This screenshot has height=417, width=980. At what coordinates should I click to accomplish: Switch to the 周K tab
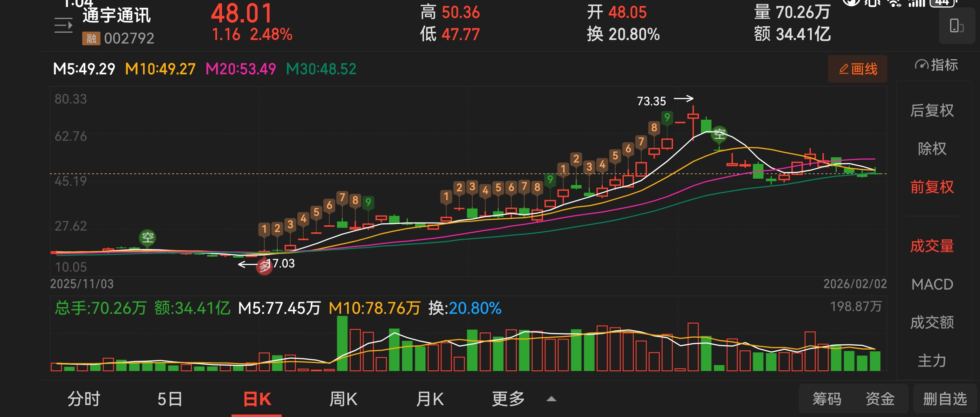tap(343, 399)
